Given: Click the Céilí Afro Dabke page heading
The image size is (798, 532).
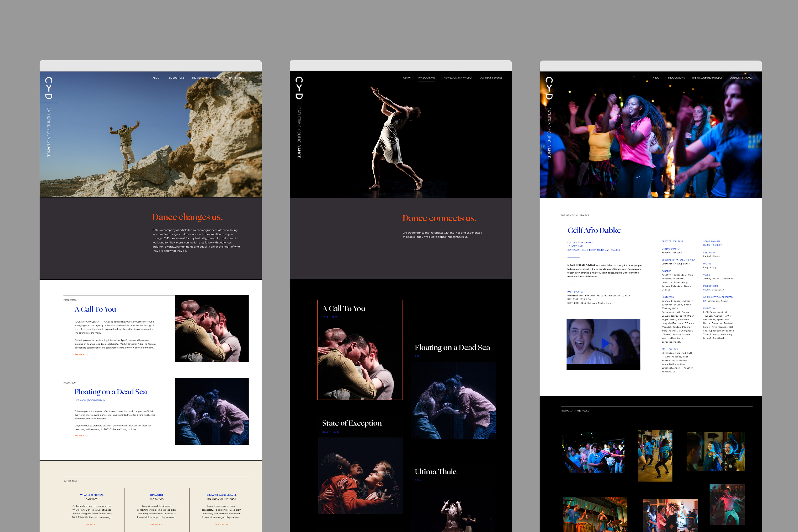Looking at the screenshot, I should [x=594, y=230].
